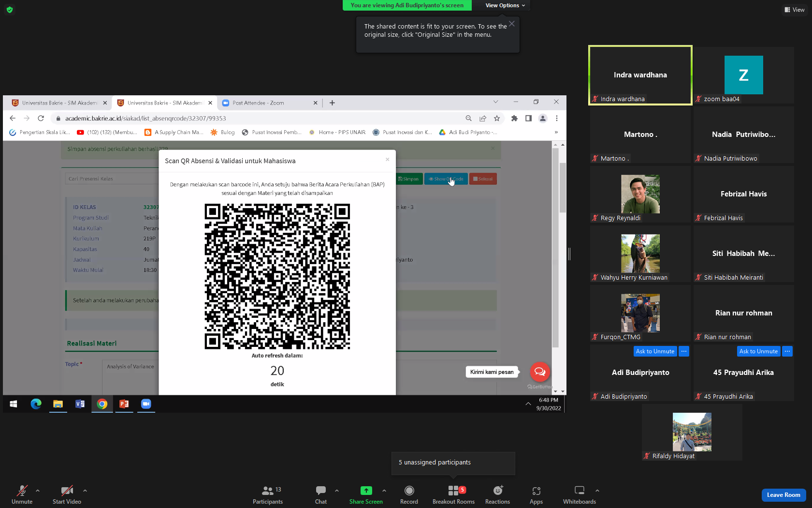
Task: Expand share screen options caret
Action: pyautogui.click(x=384, y=491)
